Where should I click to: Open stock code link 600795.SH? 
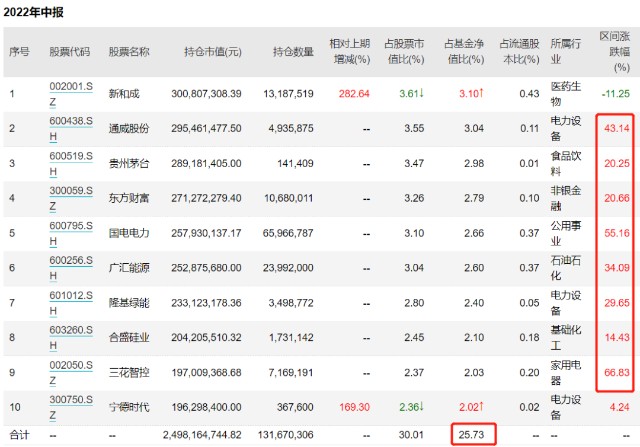[71, 233]
